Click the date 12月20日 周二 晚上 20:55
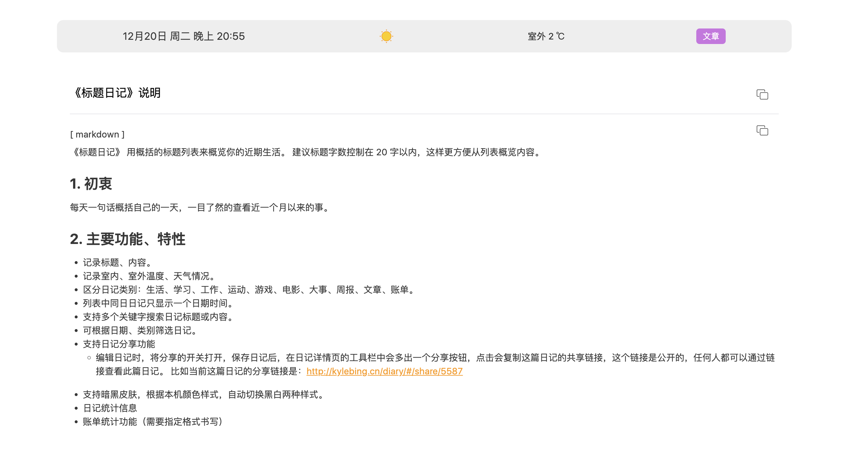The height and width of the screenshot is (475, 868). tap(184, 36)
